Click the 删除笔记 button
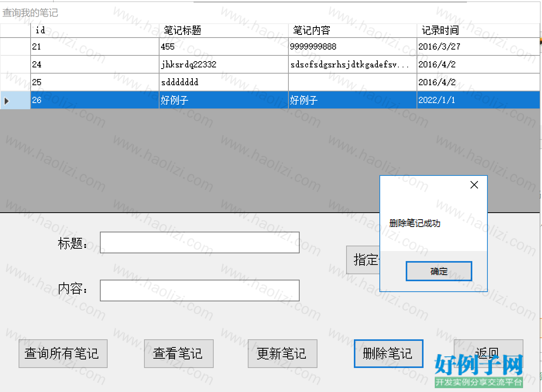This screenshot has width=542, height=392. (x=388, y=354)
